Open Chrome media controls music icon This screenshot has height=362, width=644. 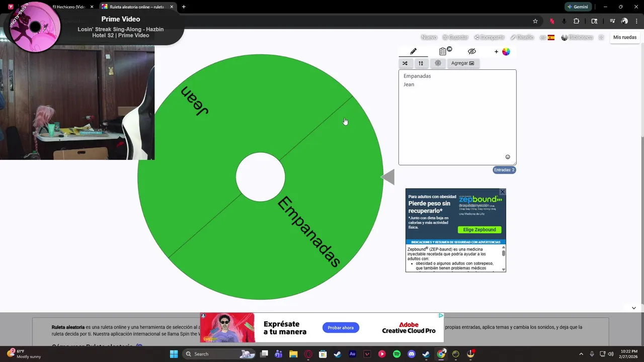(x=612, y=21)
